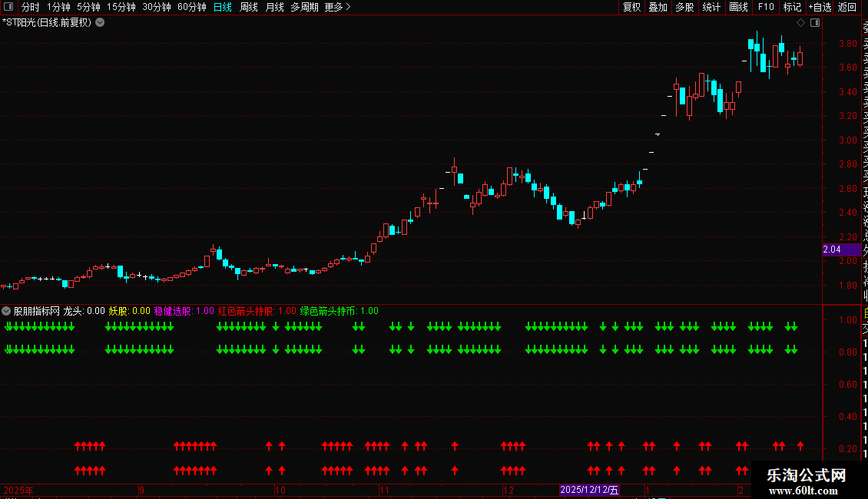Open the 多周期 multi-period view
Image resolution: width=868 pixels, height=499 pixels.
click(x=304, y=7)
